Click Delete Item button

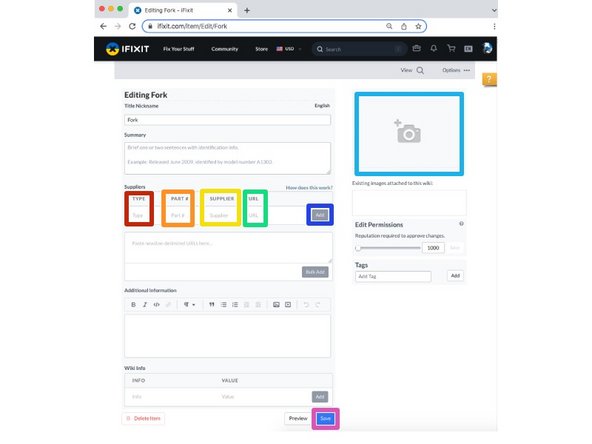coord(143,418)
